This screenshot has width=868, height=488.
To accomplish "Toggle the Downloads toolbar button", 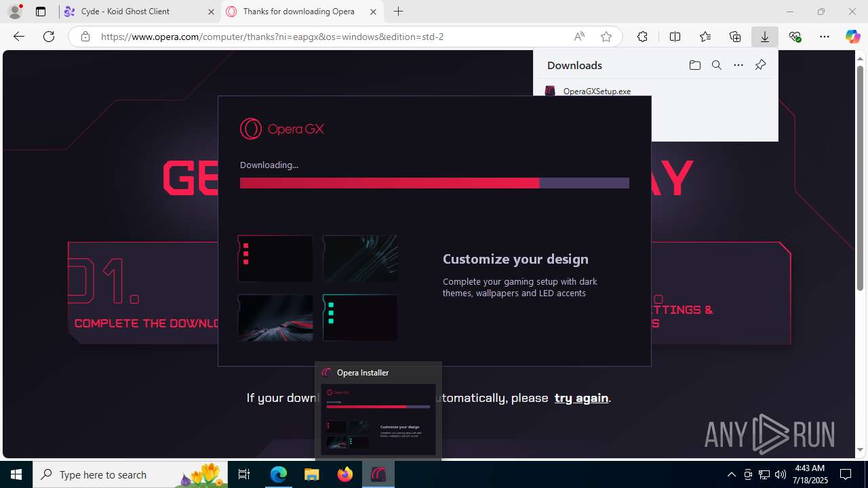I will (x=765, y=37).
